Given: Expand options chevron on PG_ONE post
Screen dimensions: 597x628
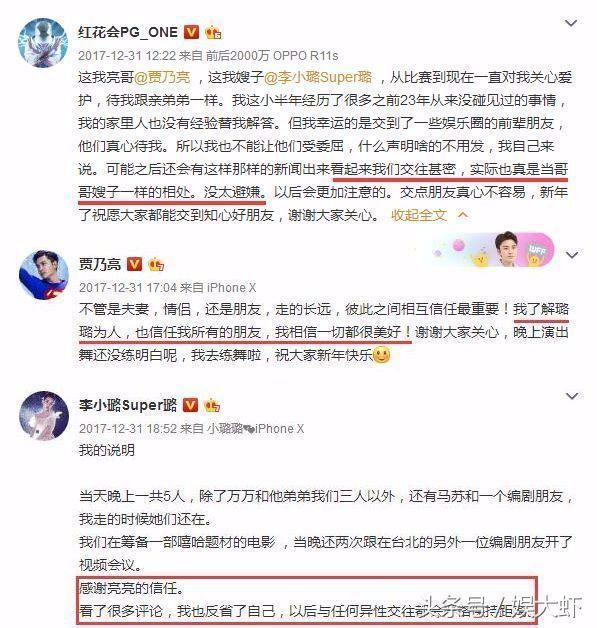Looking at the screenshot, I should click(571, 23).
